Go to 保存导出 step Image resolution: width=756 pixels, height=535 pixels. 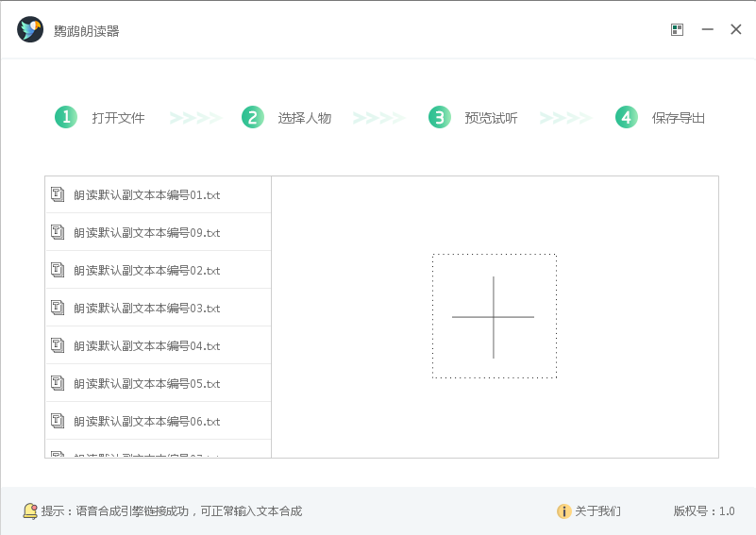pyautogui.click(x=679, y=118)
